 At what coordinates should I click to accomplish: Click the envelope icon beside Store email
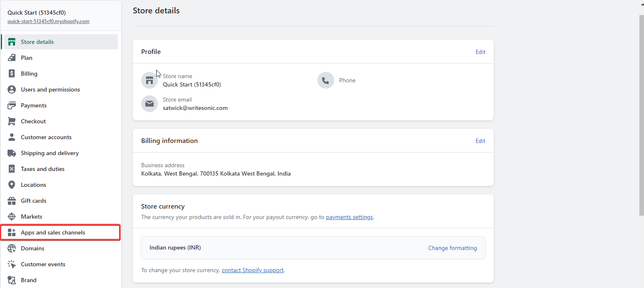149,104
